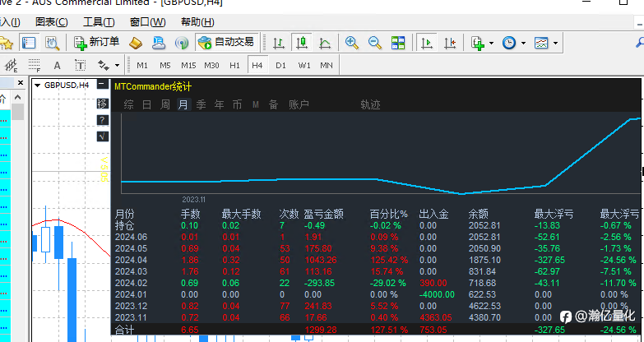Viewport: 644px width, 342px height.
Task: Tile the chart windows icon
Action: (x=398, y=42)
